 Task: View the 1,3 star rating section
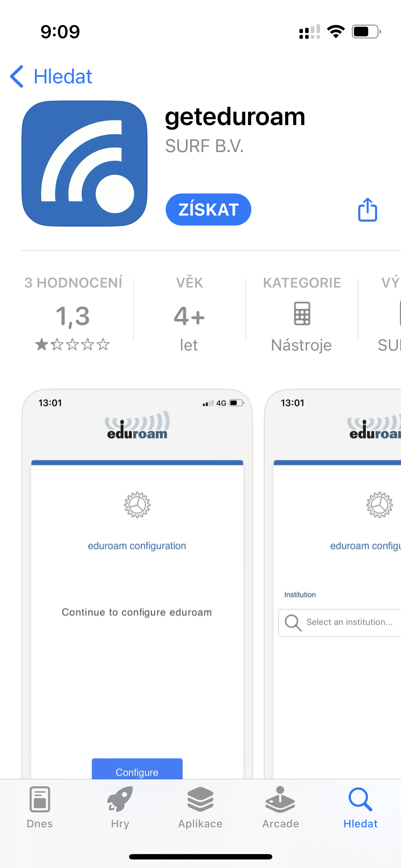point(73,313)
